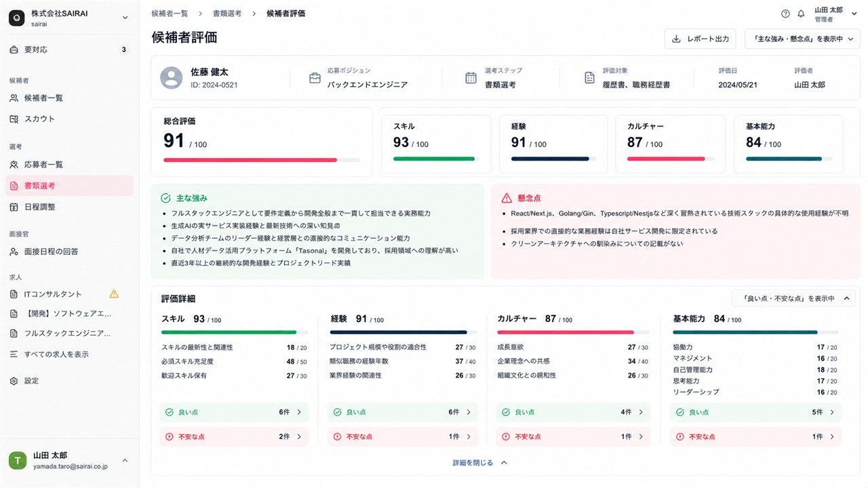This screenshot has width=868, height=488.
Task: Expand 経験 不安な点 1件 row
Action: pos(403,436)
